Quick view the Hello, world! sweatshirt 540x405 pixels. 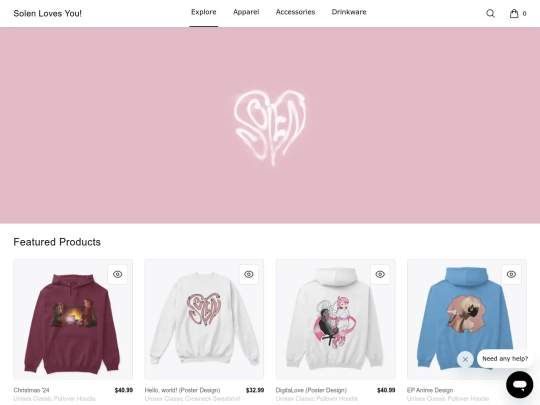pos(249,274)
